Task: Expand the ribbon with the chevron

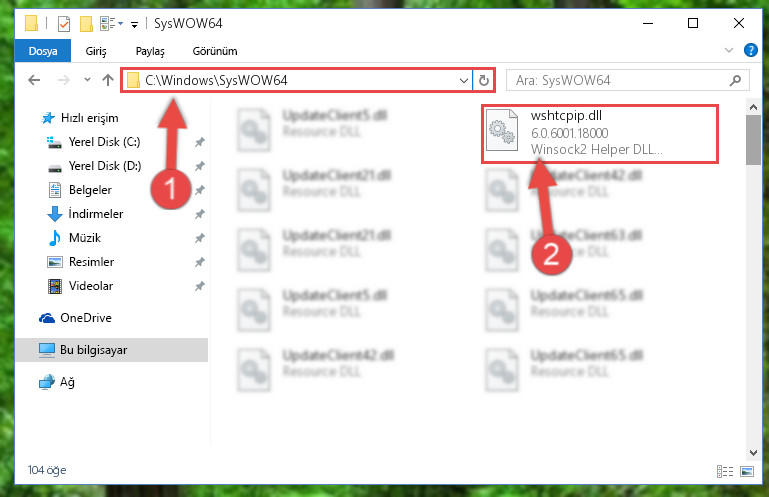Action: point(729,50)
